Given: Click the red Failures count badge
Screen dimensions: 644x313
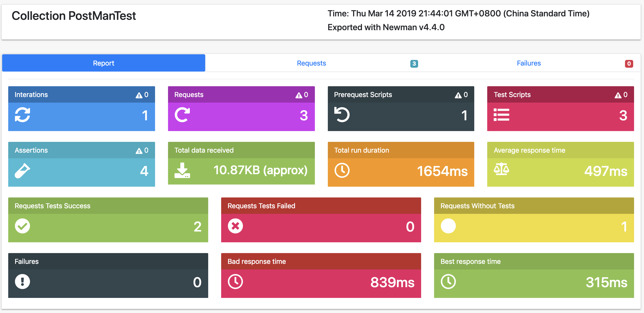Looking at the screenshot, I should [x=629, y=64].
